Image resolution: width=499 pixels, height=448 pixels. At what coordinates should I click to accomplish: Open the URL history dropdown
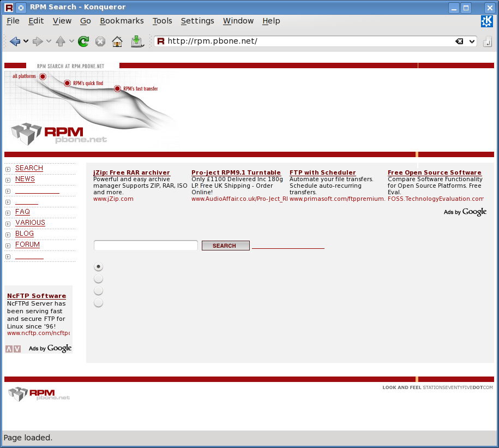click(x=472, y=41)
